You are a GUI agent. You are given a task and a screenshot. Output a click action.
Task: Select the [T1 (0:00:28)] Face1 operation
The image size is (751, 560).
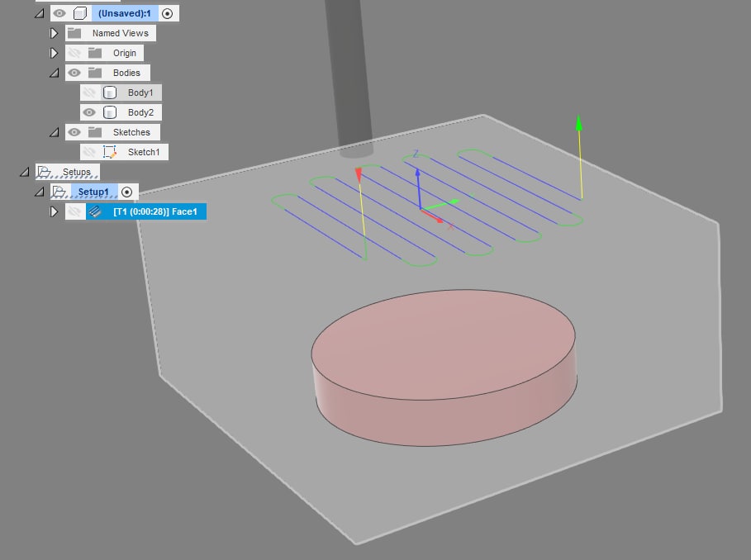tap(155, 211)
